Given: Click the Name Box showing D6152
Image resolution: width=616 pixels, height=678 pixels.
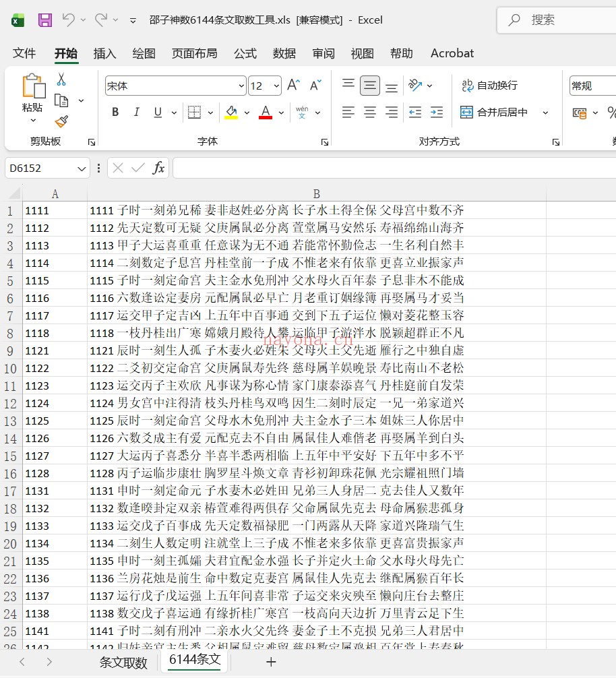Looking at the screenshot, I should pos(47,168).
